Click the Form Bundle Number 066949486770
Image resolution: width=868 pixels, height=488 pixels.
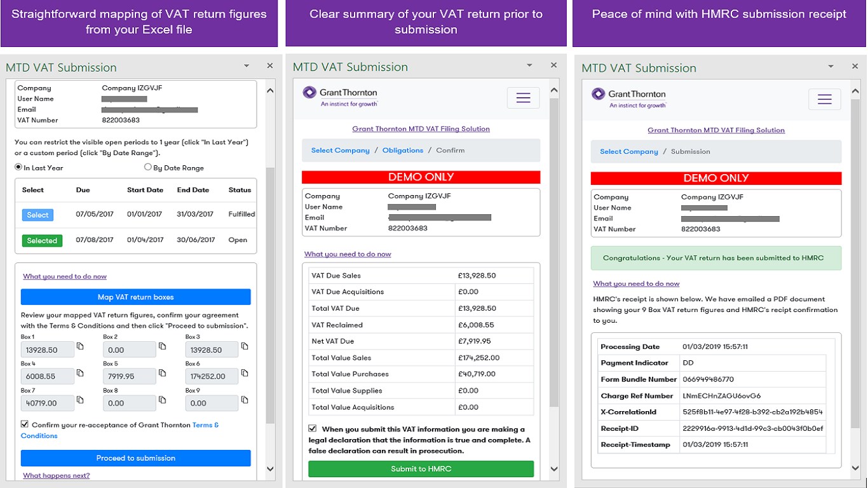(x=708, y=379)
